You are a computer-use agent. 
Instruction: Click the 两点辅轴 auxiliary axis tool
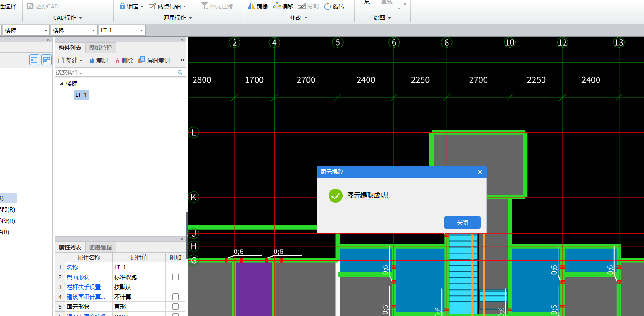[167, 6]
